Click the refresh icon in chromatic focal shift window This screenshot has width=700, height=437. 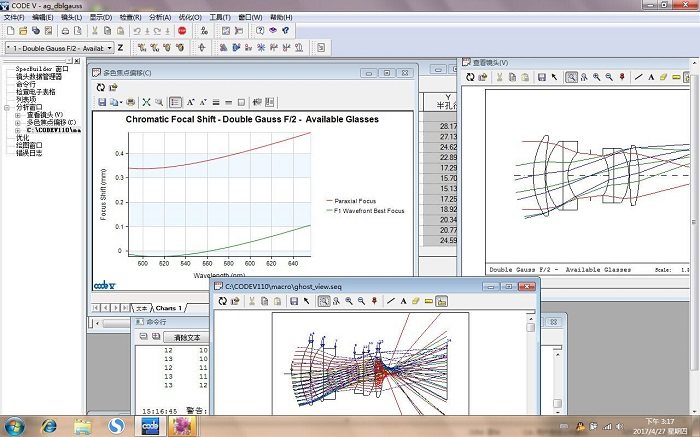[x=100, y=87]
